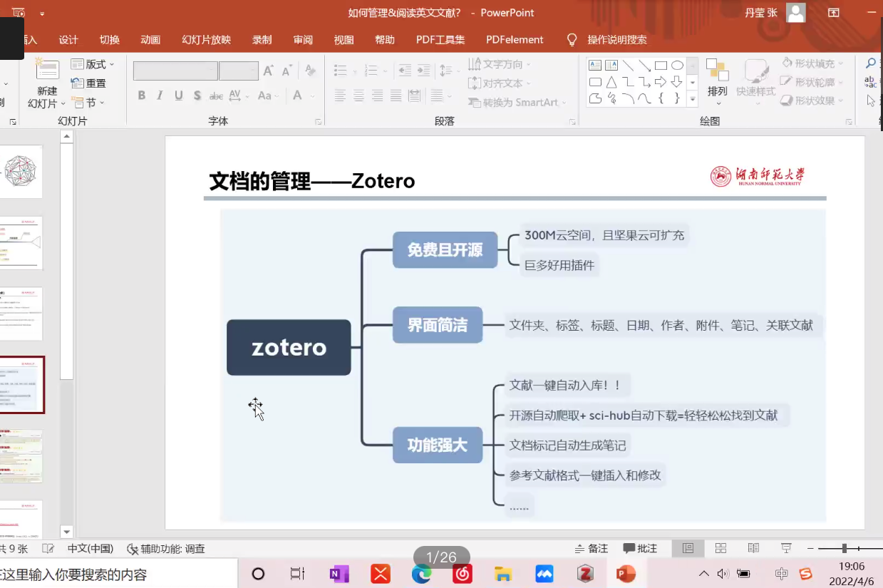The height and width of the screenshot is (588, 883).
Task: Open Zotero from the Windows taskbar
Action: coord(585,574)
